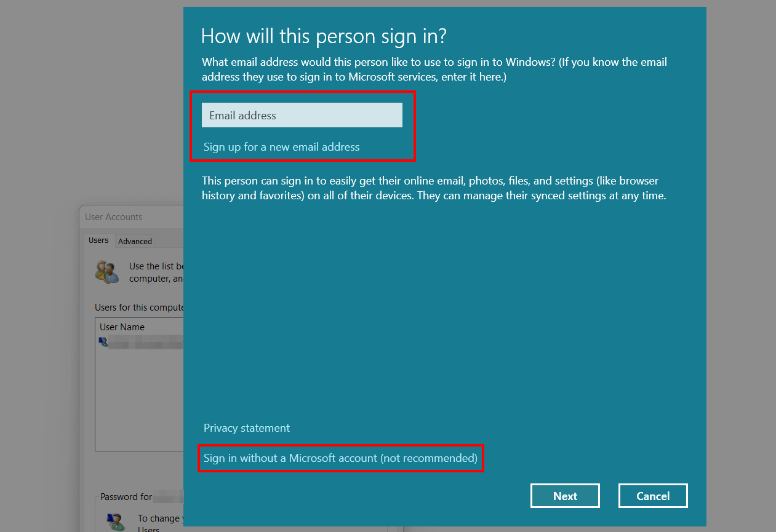Cancel the sign-in dialog
The height and width of the screenshot is (532, 776).
[x=652, y=496]
